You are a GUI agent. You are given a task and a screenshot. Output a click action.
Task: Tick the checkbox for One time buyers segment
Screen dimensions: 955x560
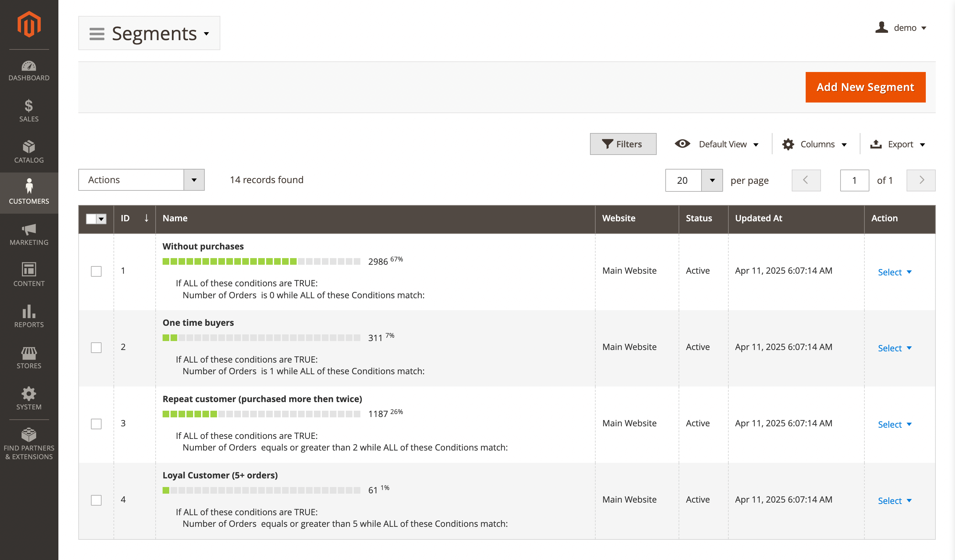(96, 347)
